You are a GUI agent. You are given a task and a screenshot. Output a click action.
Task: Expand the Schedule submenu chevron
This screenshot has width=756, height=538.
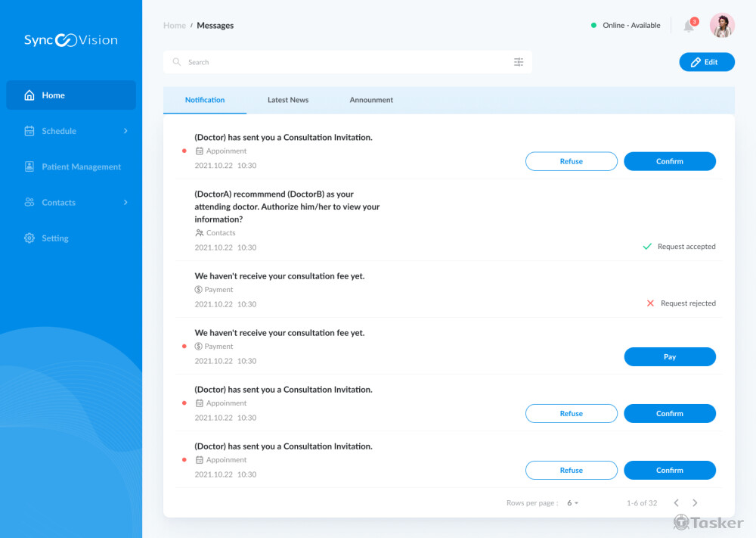click(x=125, y=131)
